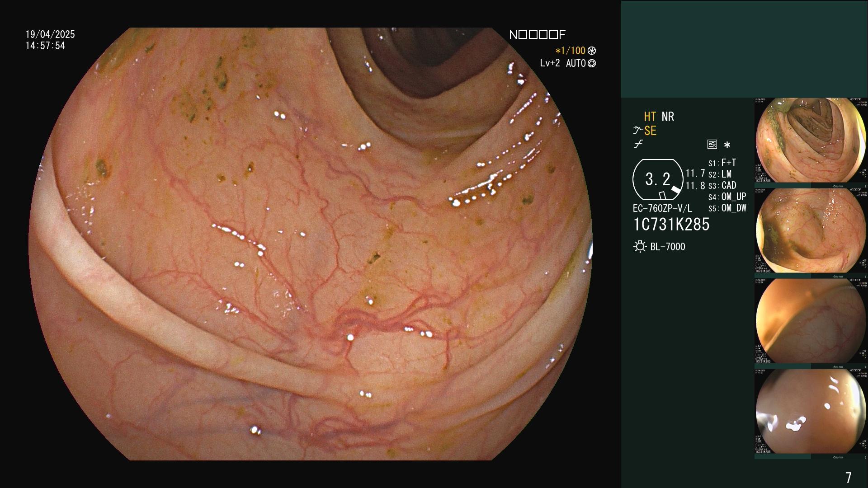
Task: Select the SE enhancement label
Action: coord(650,131)
